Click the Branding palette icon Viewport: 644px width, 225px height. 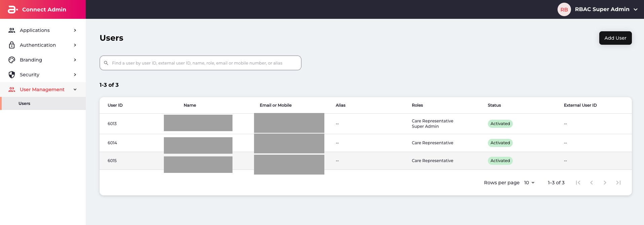click(12, 60)
